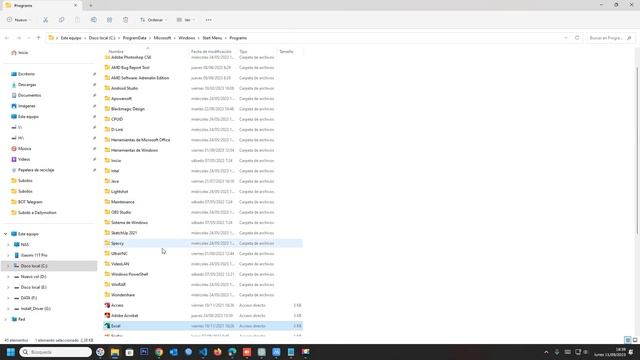This screenshot has width=640, height=360.
Task: Launch Visual Studio Code from taskbar
Action: [x=203, y=352]
